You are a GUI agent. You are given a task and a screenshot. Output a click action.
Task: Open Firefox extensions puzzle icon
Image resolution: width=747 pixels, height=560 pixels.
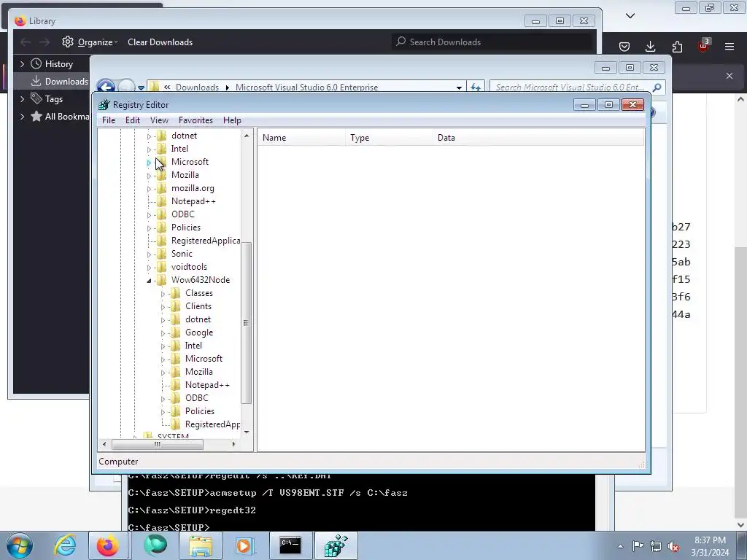[677, 47]
